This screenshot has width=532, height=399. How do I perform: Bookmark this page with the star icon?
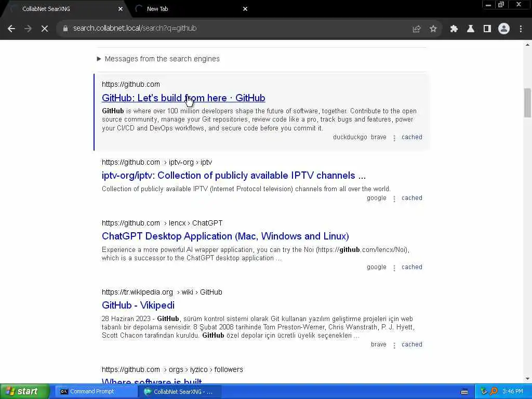(433, 29)
